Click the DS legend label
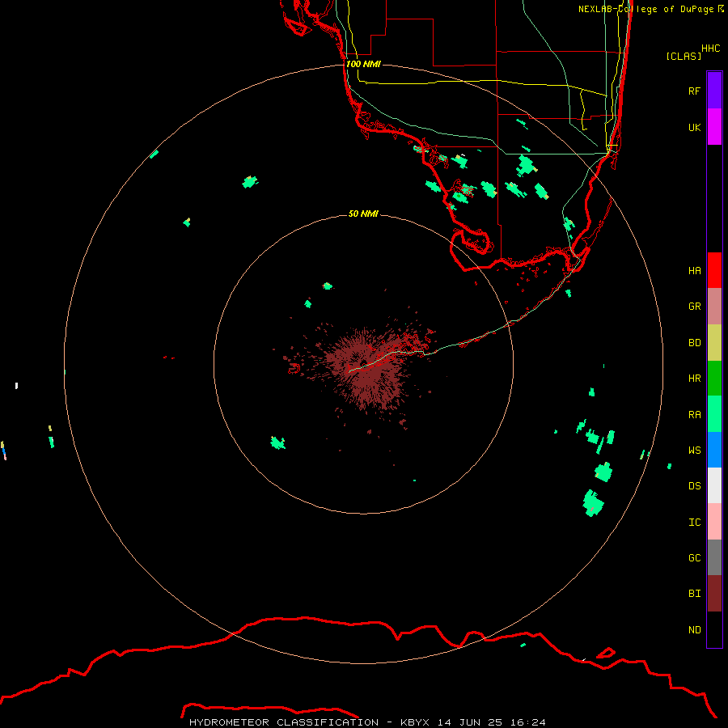The height and width of the screenshot is (728, 728). click(x=694, y=485)
